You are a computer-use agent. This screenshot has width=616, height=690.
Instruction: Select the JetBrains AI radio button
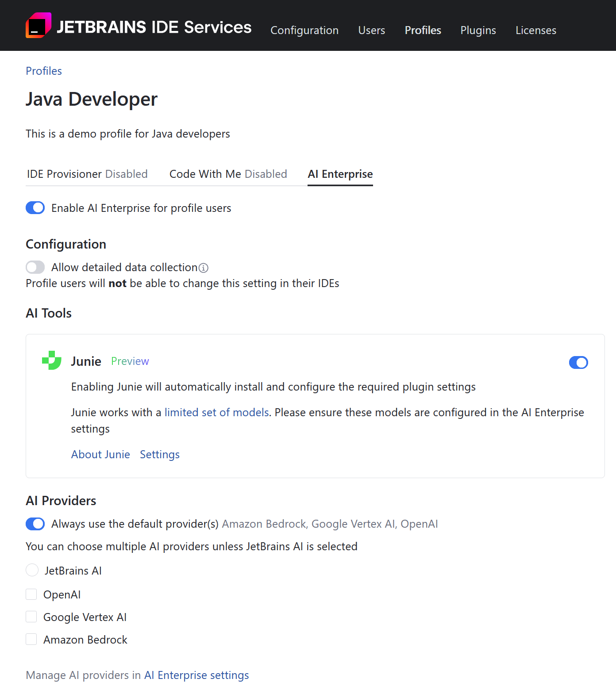tap(32, 570)
